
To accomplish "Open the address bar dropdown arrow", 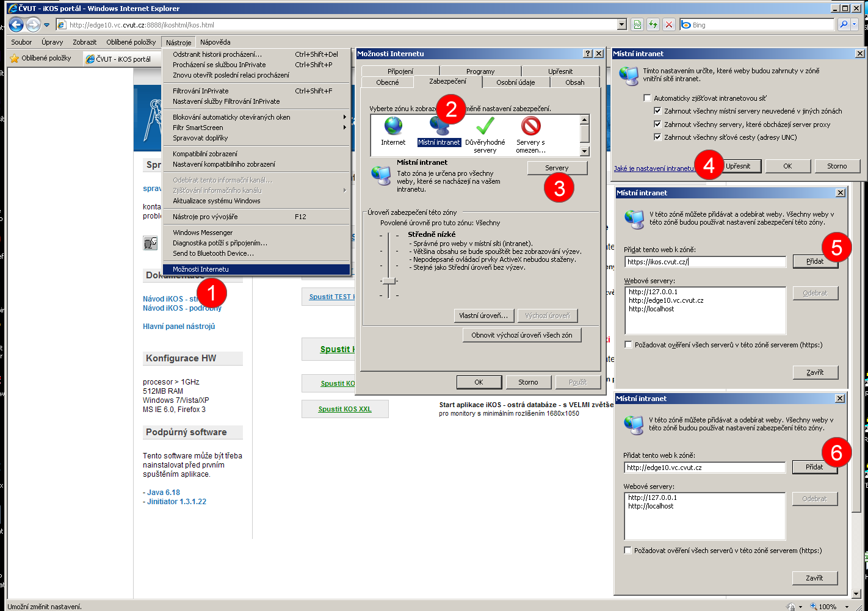I will pyautogui.click(x=622, y=24).
